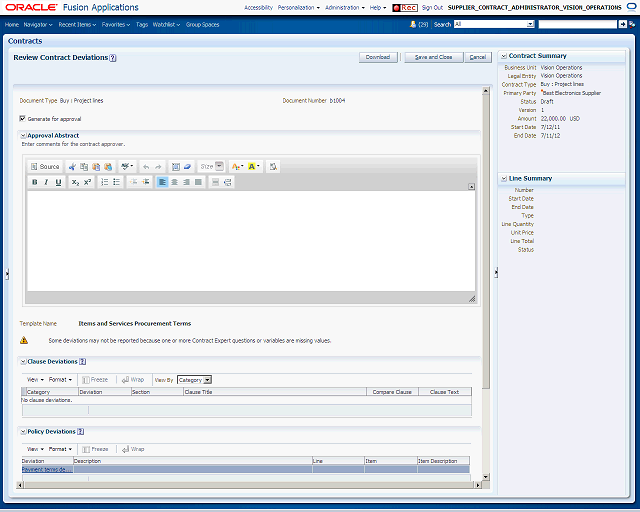Click the search go arrow button
The image size is (640, 512).
622,24
